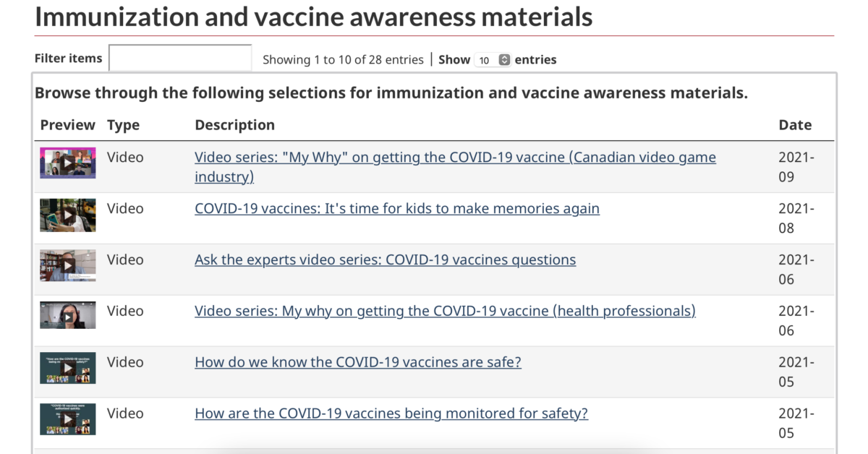
Task: Play monitored for safety video thumbnail
Action: click(67, 419)
